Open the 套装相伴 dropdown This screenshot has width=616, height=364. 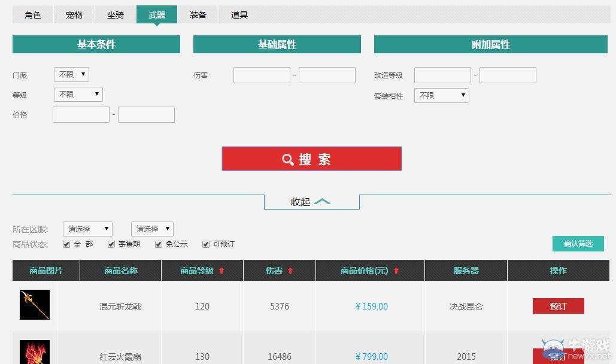click(x=441, y=95)
